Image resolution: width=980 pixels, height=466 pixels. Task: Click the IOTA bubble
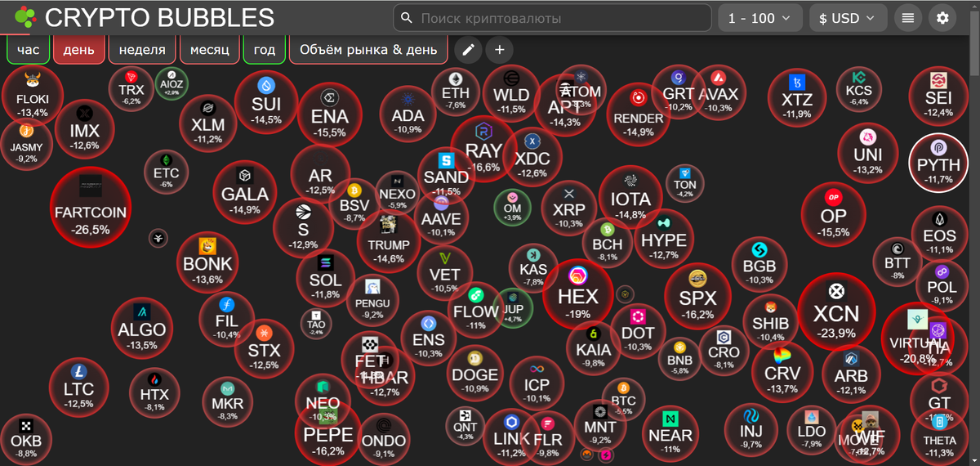point(630,198)
